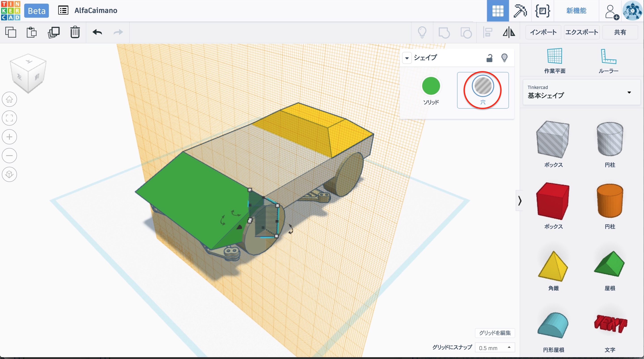Toggle the shape lock icon
Viewport: 644px width, 359px height.
point(489,58)
